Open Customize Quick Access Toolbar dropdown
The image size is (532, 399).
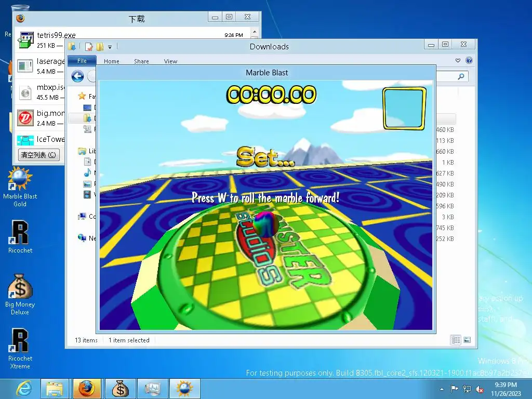point(110,47)
